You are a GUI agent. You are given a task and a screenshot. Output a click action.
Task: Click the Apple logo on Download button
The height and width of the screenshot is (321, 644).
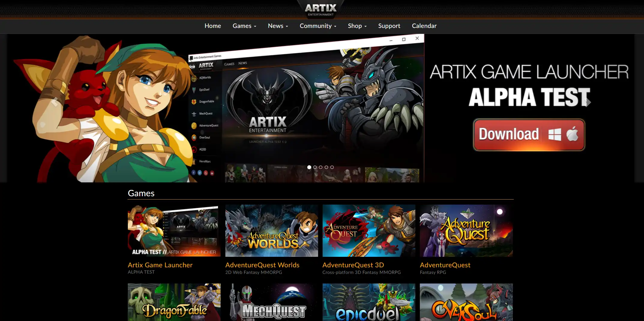pyautogui.click(x=572, y=134)
